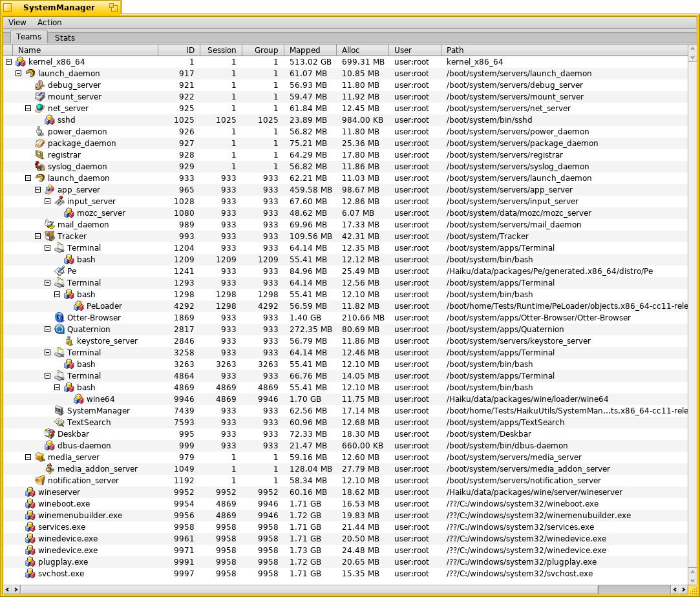The width and height of the screenshot is (700, 597).
Task: Click the SystemManager window title tab
Action: pyautogui.click(x=60, y=7)
